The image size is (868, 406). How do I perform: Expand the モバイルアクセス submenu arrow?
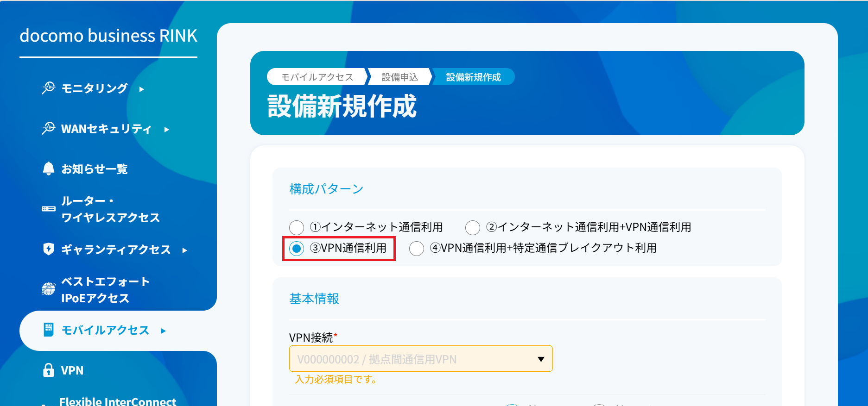[163, 331]
